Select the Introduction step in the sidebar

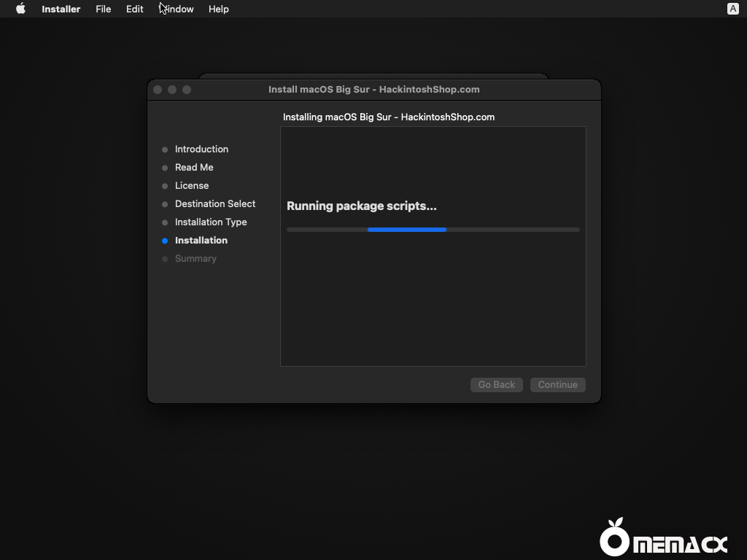pyautogui.click(x=201, y=149)
